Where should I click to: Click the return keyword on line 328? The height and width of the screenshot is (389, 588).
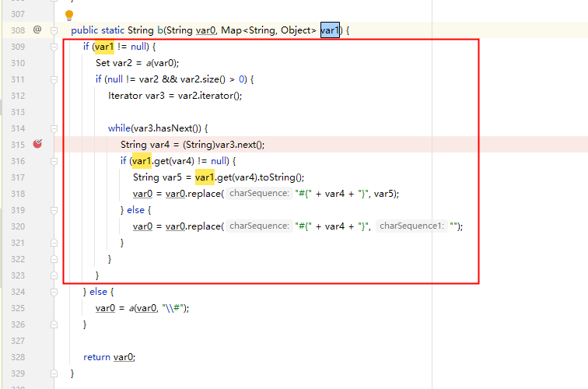(x=96, y=357)
